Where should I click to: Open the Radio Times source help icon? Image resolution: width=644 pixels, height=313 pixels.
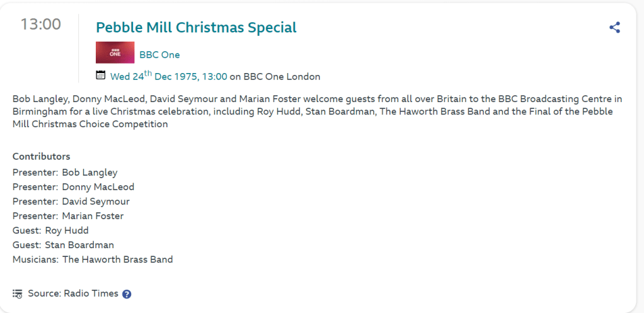(x=127, y=294)
